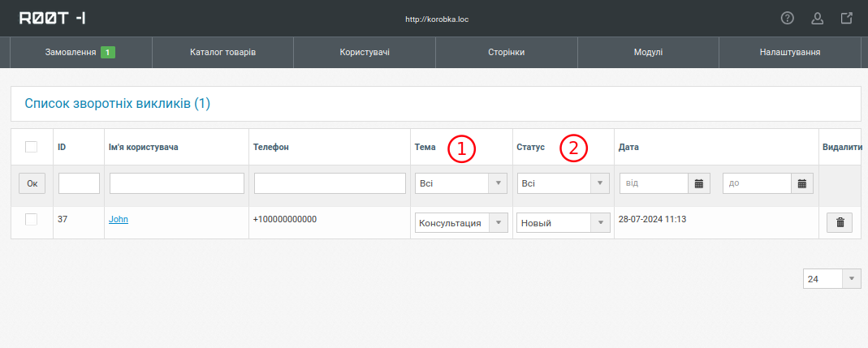Screen dimensions: 868x348
Task: Click the logout exit icon
Action: [x=846, y=19]
